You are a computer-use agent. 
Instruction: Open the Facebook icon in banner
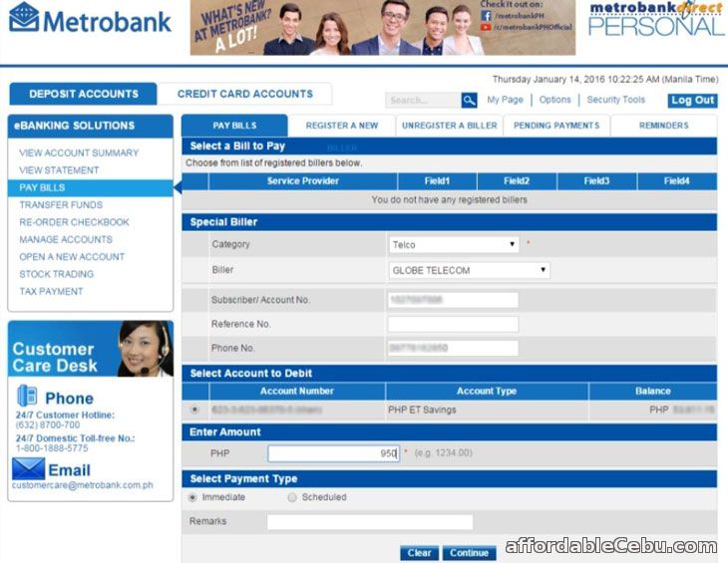pyautogui.click(x=486, y=16)
